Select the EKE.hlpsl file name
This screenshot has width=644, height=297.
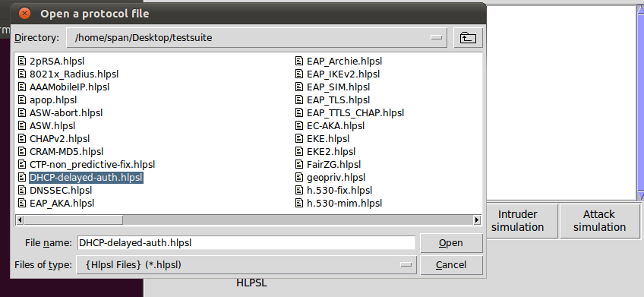click(328, 139)
